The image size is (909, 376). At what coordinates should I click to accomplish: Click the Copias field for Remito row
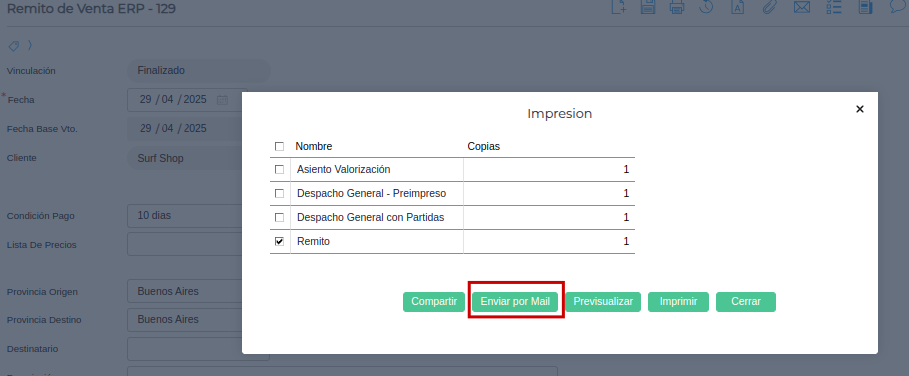(549, 242)
